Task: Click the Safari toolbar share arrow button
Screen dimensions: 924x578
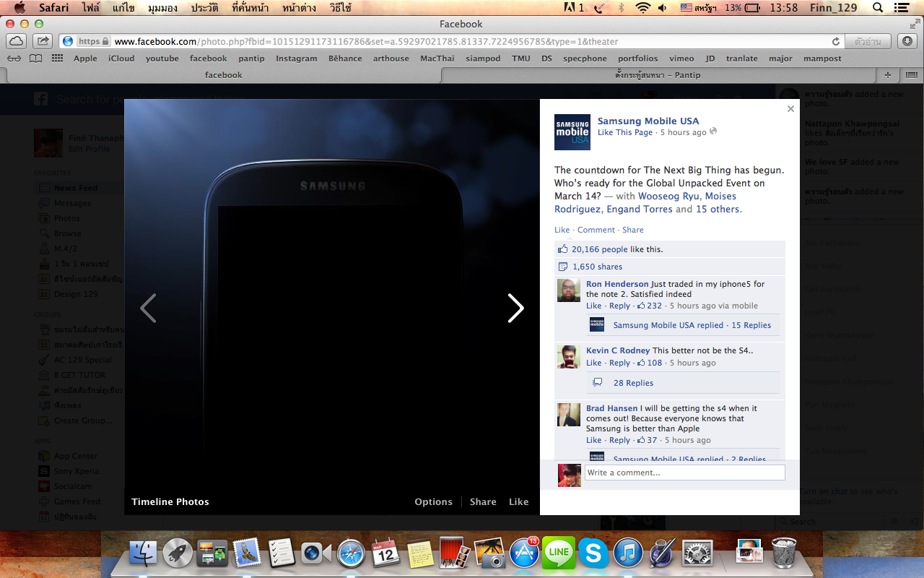Action: coord(43,41)
